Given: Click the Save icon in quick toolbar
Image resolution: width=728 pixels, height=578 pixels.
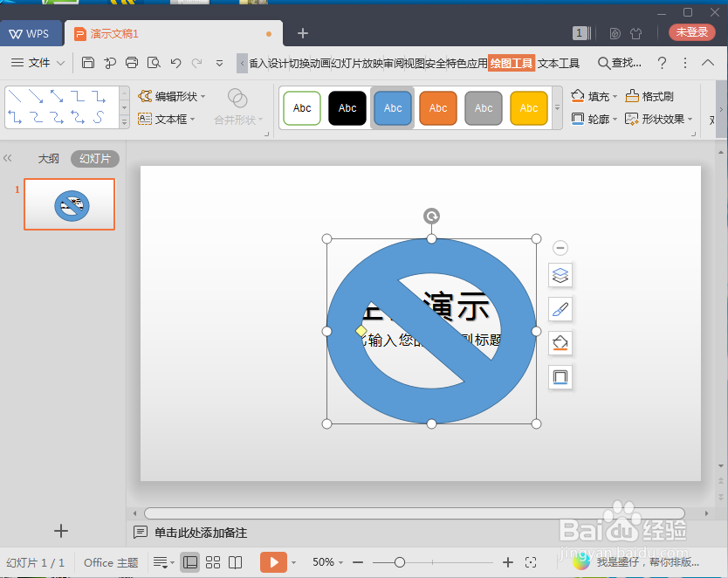Looking at the screenshot, I should coord(88,62).
